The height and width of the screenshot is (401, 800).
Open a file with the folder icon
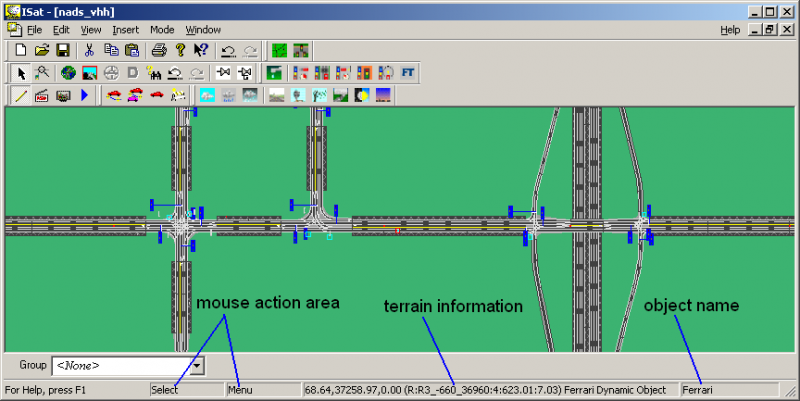coord(42,50)
